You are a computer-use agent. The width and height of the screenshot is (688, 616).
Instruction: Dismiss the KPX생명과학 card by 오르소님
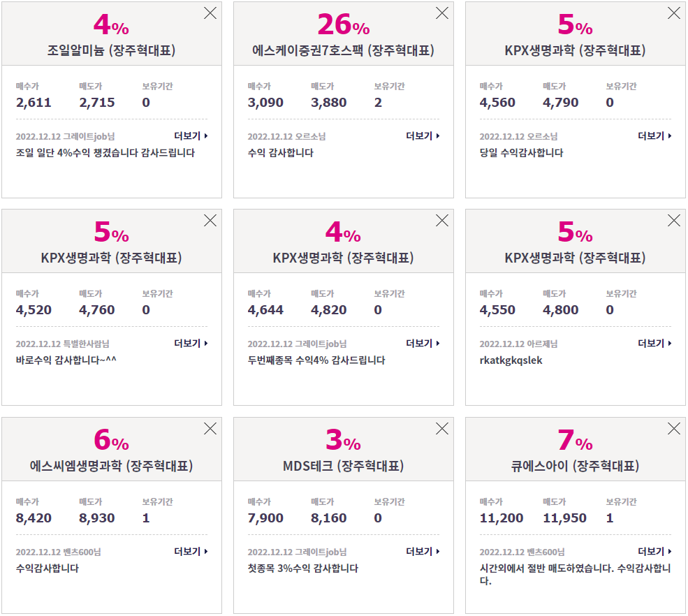[673, 13]
